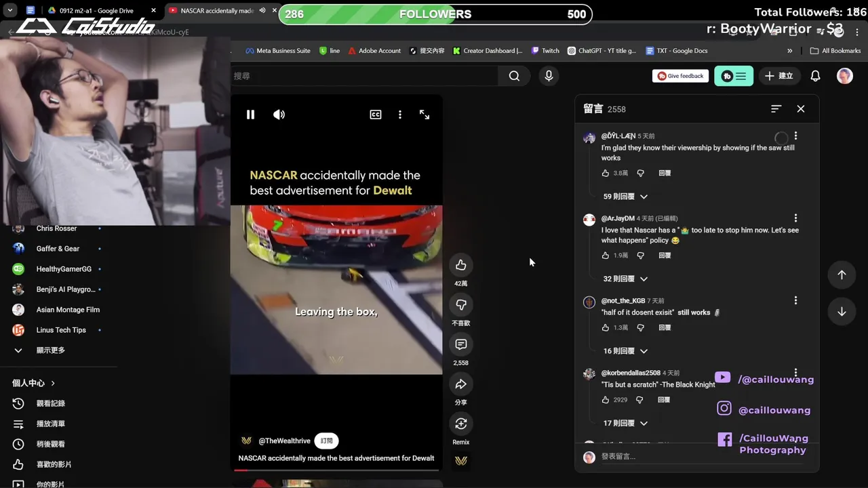
Task: Share the NASCAR Short
Action: point(461,384)
